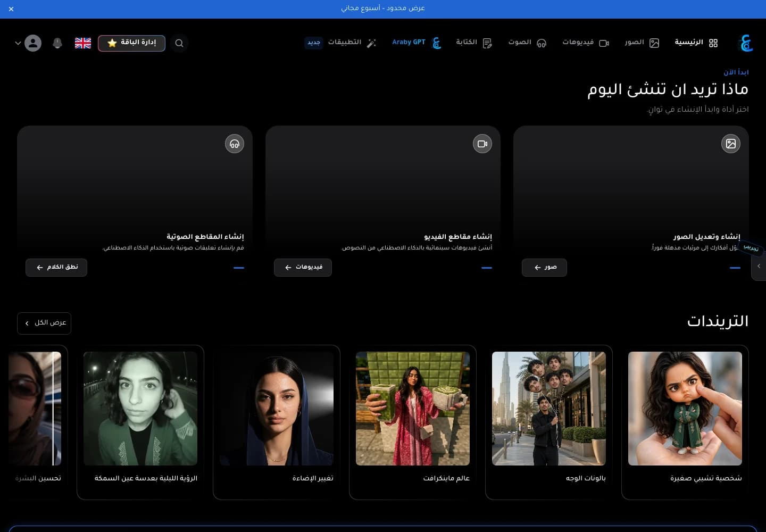This screenshot has height=532, width=766.
Task: Open the بالونات الوجه thumbnail
Action: tap(549, 409)
